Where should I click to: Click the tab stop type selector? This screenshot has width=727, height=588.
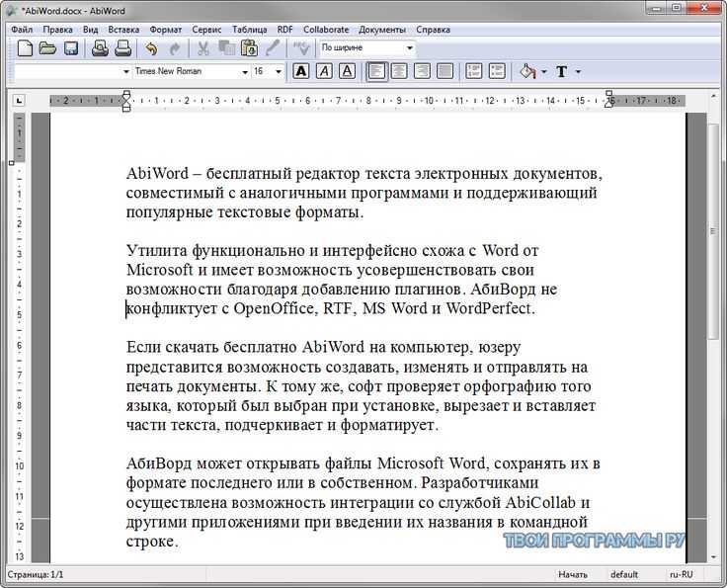(19, 100)
